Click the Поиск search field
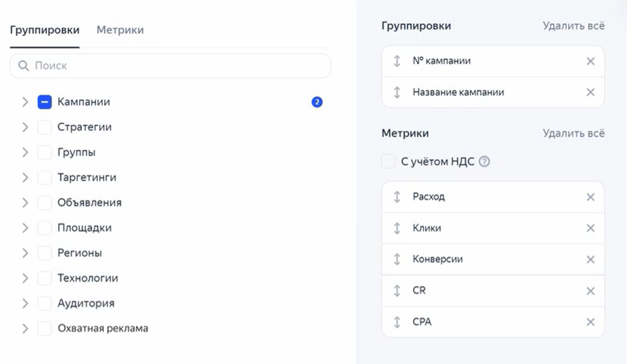Image resolution: width=627 pixels, height=364 pixels. tap(177, 65)
